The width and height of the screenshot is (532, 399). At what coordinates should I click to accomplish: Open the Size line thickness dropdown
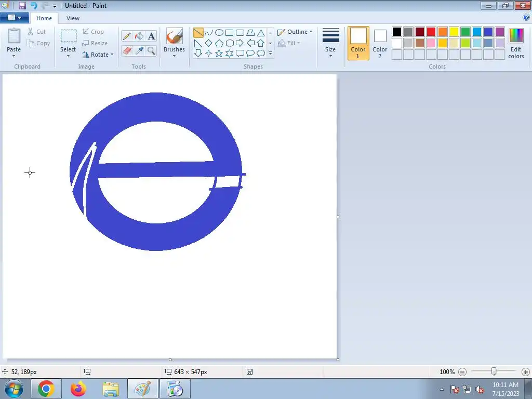click(330, 43)
